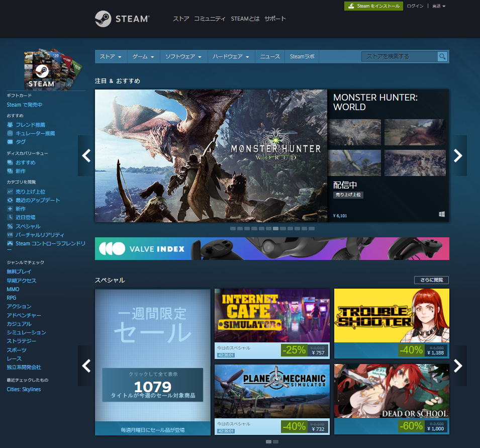Click the Steam logo in the header

122,19
